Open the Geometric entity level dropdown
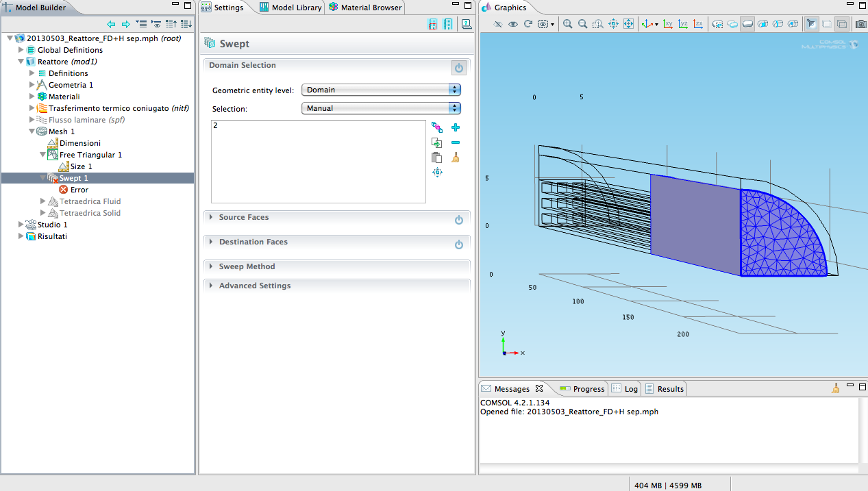Image resolution: width=868 pixels, height=491 pixels. click(381, 90)
